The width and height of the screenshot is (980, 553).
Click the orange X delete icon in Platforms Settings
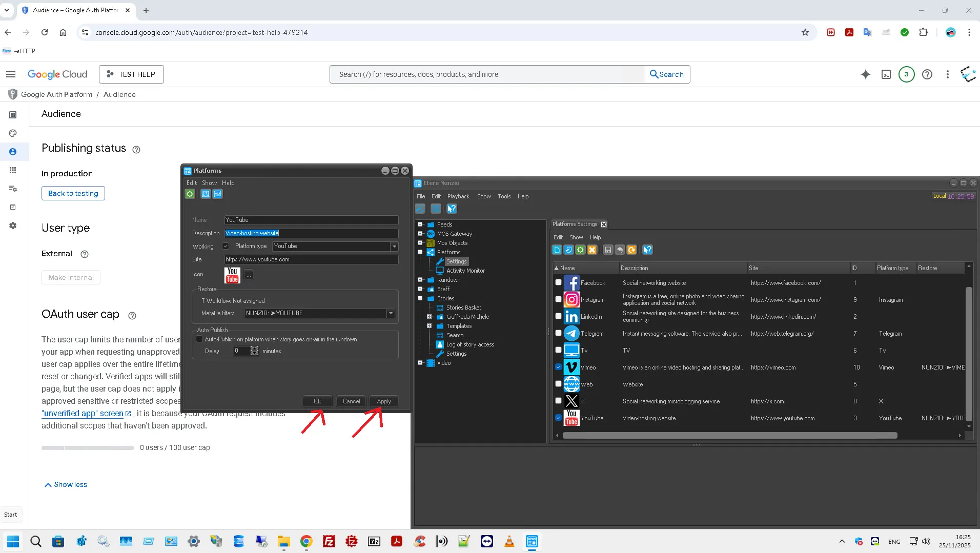[x=592, y=250]
